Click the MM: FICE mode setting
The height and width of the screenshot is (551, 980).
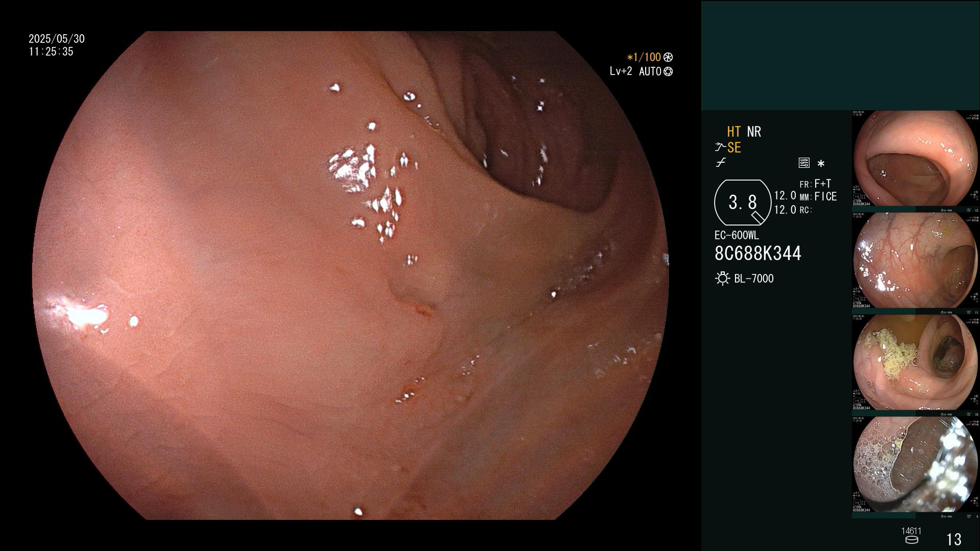818,196
